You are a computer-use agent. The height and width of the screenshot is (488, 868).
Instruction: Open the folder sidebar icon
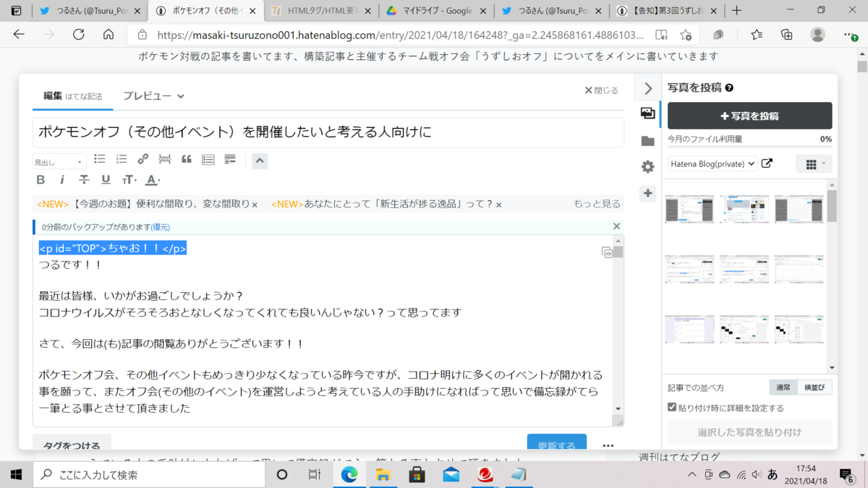click(x=647, y=142)
